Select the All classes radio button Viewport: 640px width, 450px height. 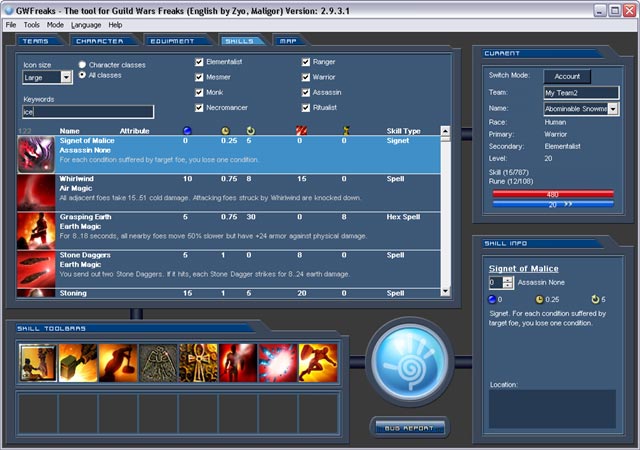pyautogui.click(x=82, y=75)
